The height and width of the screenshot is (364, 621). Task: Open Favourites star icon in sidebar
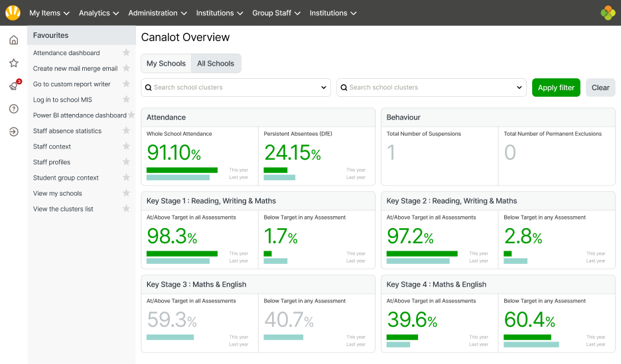(x=13, y=64)
